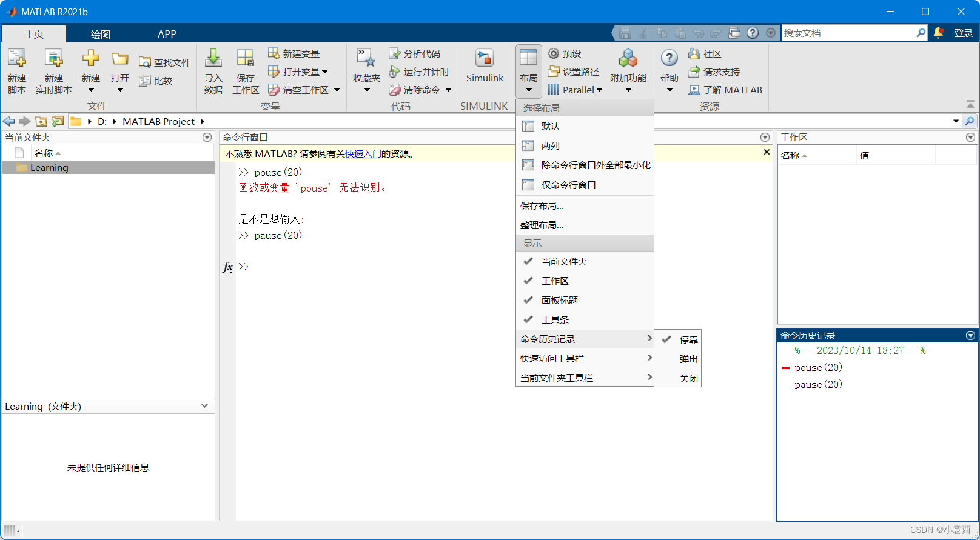Click Analyze Code (分析代码)
Screen dimensions: 980x540
pyautogui.click(x=415, y=53)
